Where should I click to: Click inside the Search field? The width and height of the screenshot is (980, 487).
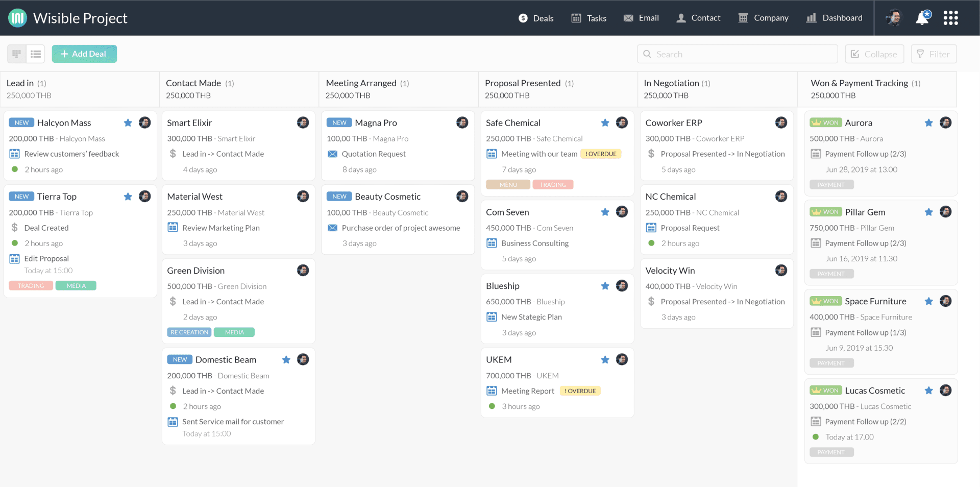737,54
